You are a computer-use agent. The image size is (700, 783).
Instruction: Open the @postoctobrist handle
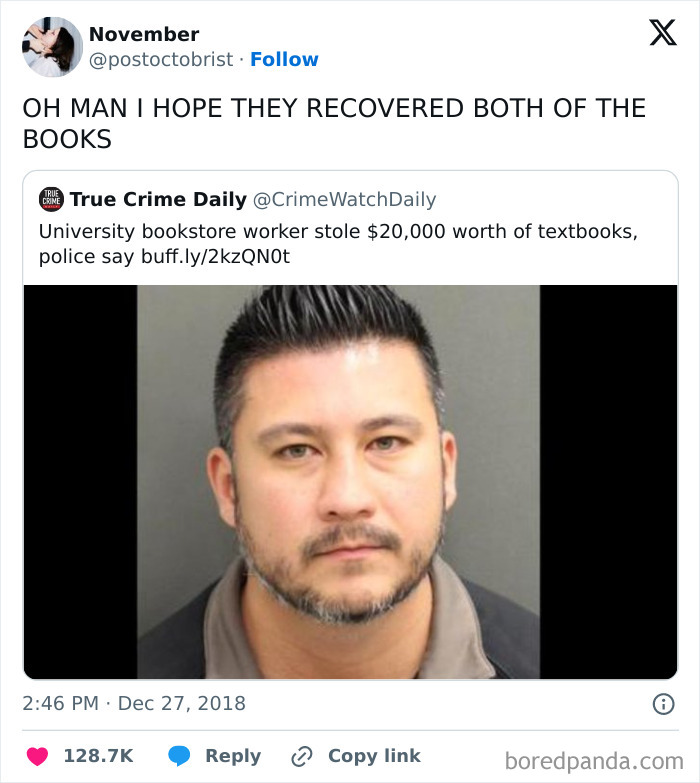[x=161, y=59]
